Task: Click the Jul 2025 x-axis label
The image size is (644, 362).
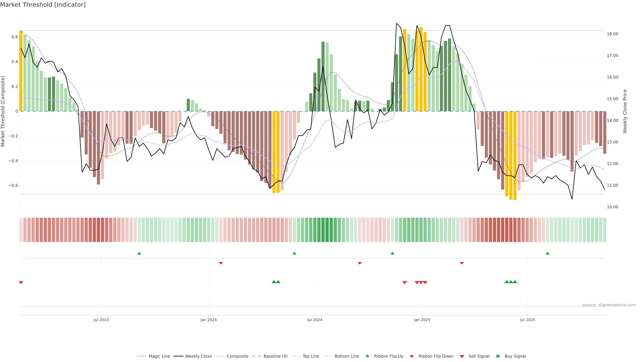Action: pos(527,320)
